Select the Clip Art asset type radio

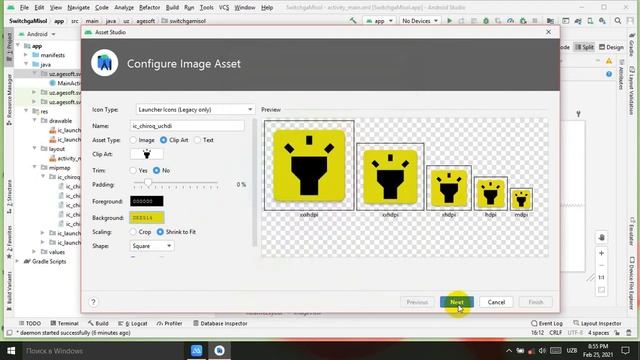click(163, 140)
